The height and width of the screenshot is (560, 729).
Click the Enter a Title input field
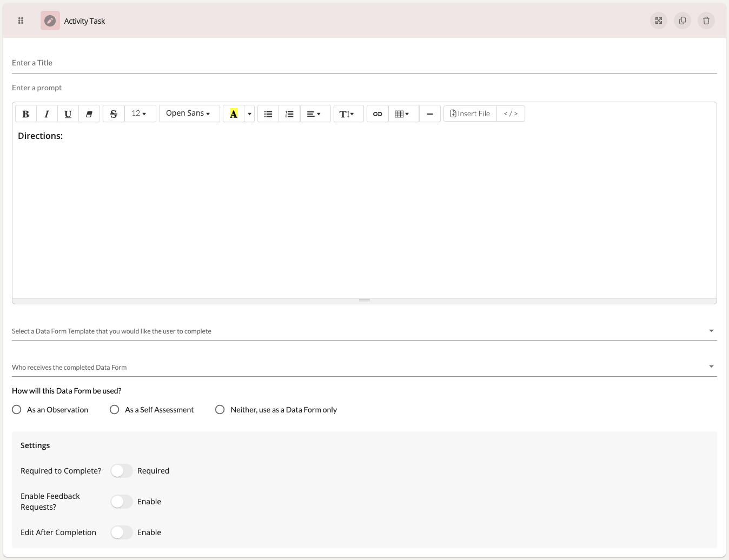point(364,63)
